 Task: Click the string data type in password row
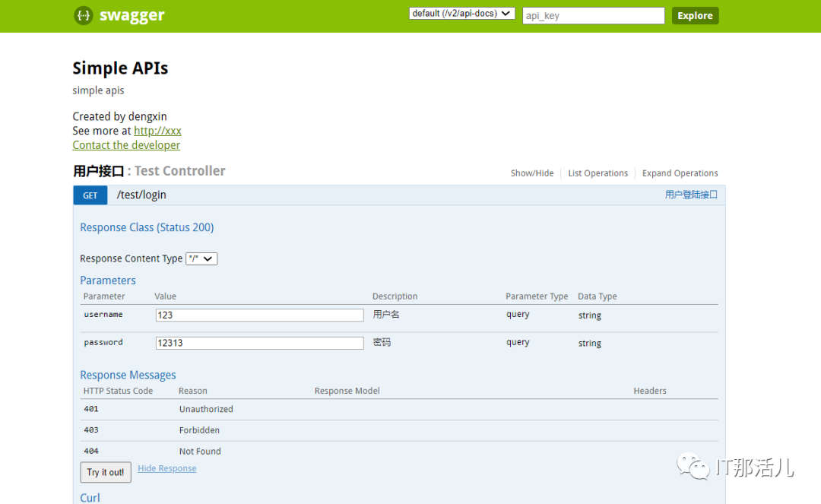coord(590,344)
